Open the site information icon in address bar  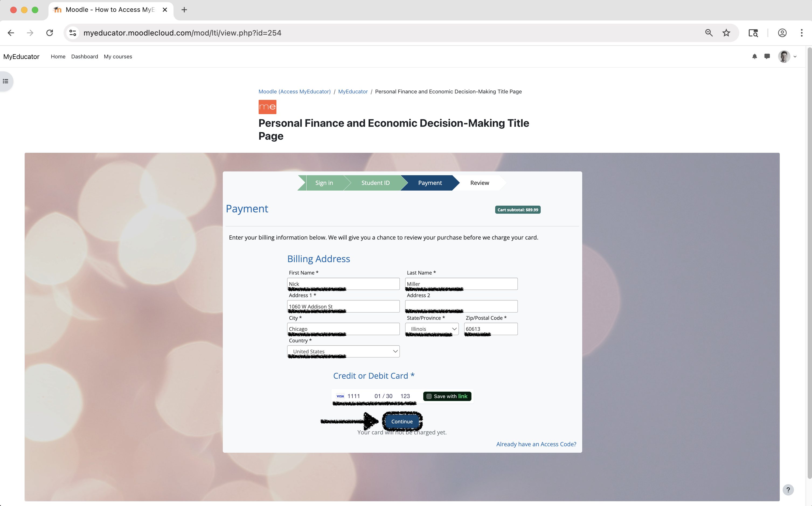(x=73, y=33)
